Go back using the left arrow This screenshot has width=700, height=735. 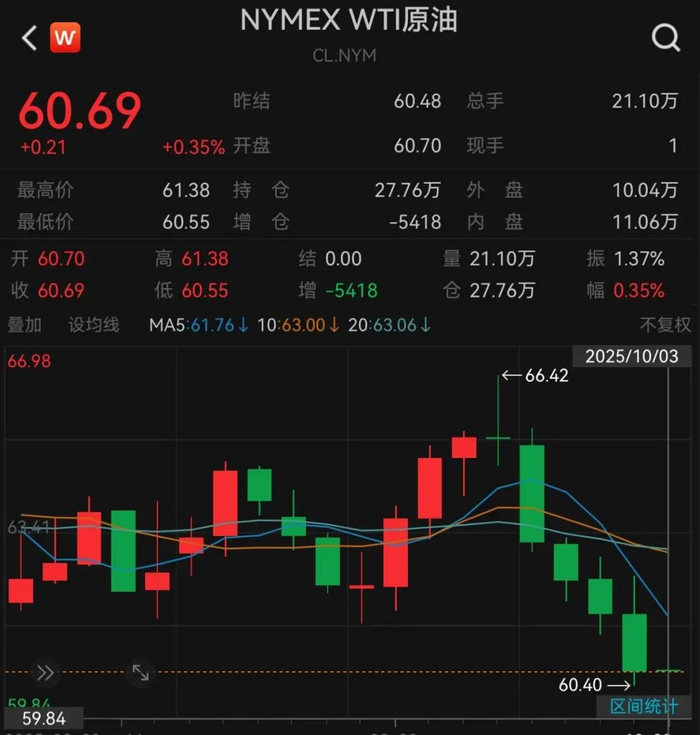pyautogui.click(x=30, y=38)
